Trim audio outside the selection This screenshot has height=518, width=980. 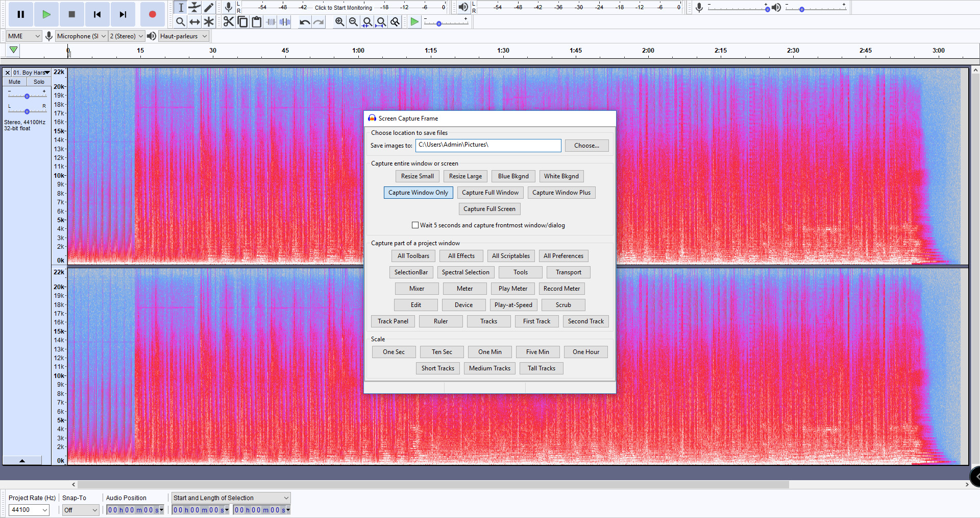(271, 21)
